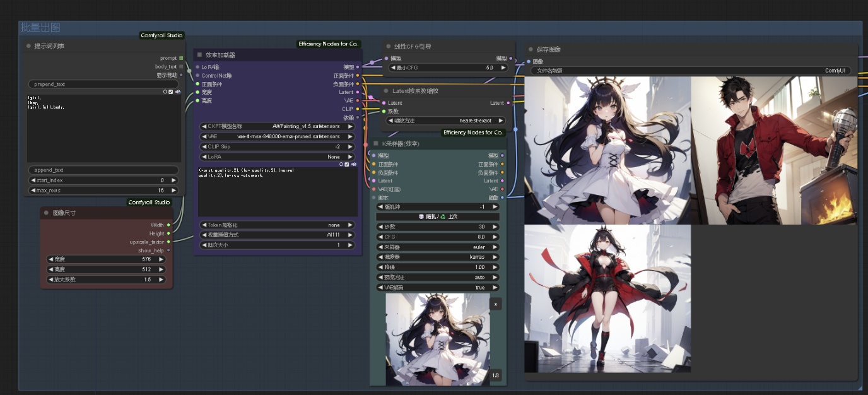Collapse the 效率加载器 node via its title square
The image size is (868, 395).
[199, 55]
